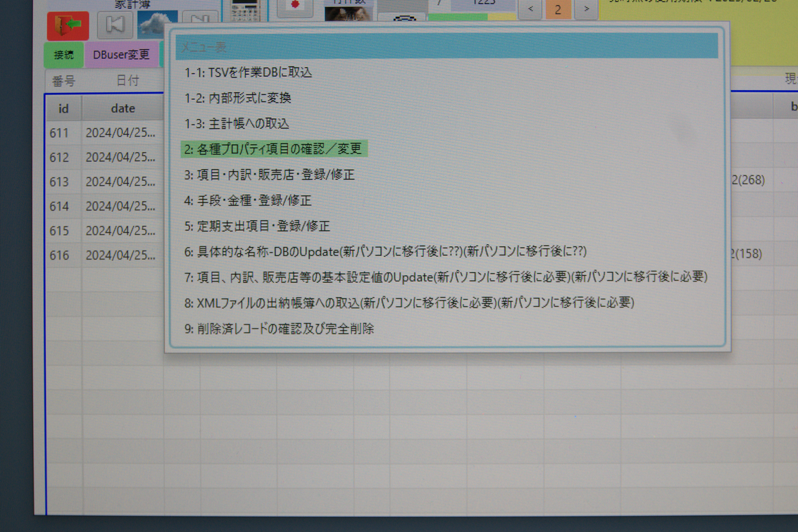Select menu 1-1: TSVを作業DBに取込
The width and height of the screenshot is (798, 532).
pos(248,72)
